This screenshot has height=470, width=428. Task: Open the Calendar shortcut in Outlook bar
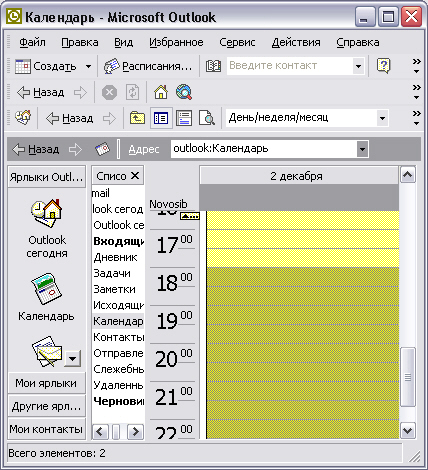[x=46, y=289]
